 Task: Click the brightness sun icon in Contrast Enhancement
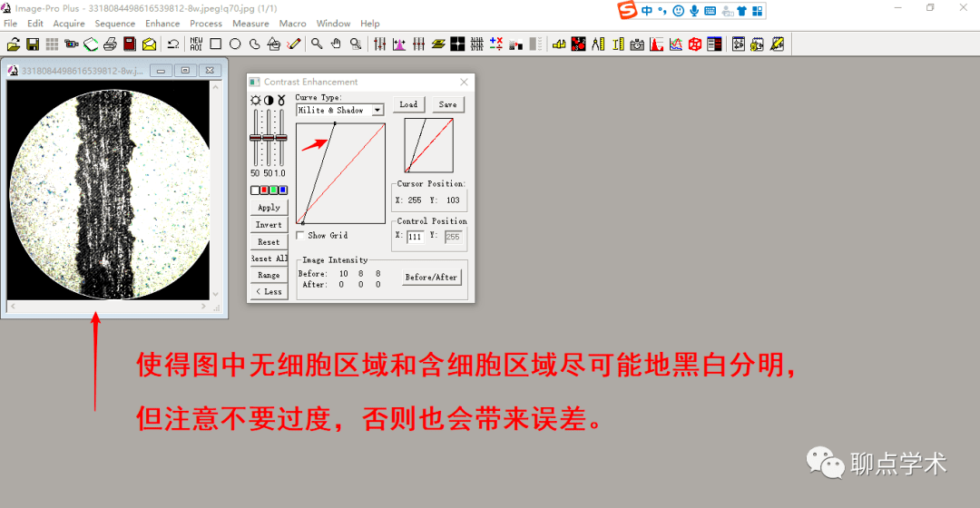pos(256,100)
